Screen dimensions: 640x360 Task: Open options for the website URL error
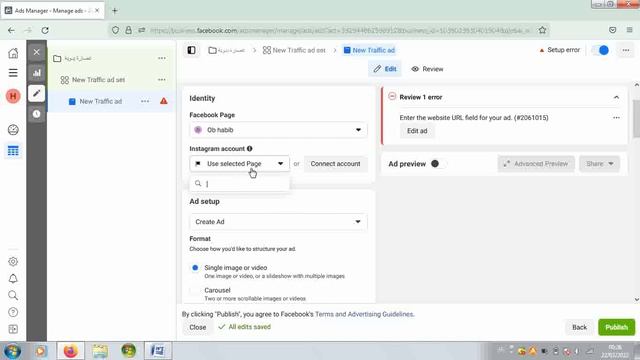(x=616, y=118)
